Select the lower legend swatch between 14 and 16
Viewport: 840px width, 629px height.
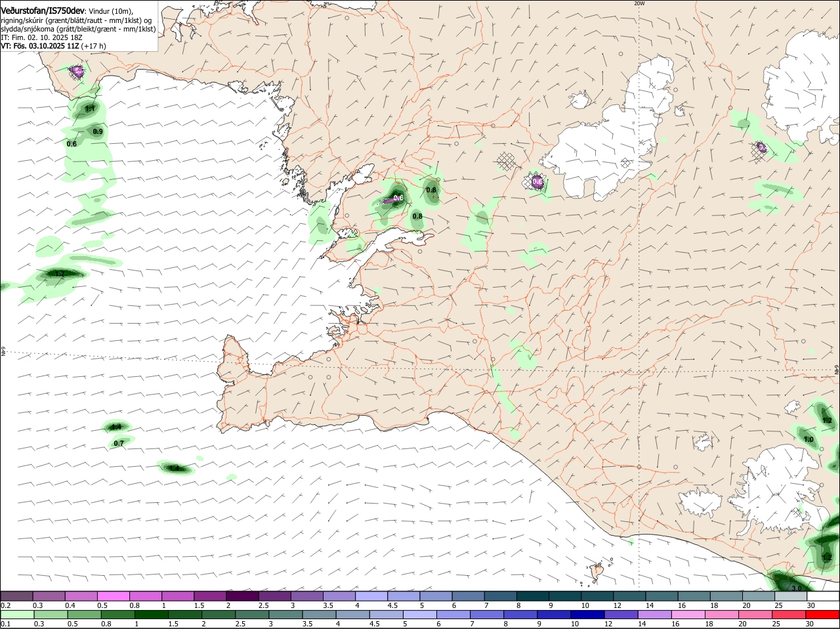click(x=654, y=615)
